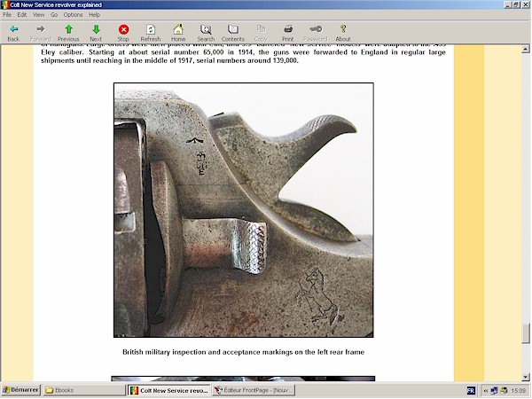Restore the ebook window size
Viewport: 532px width, 399px height.
pyautogui.click(x=515, y=4)
